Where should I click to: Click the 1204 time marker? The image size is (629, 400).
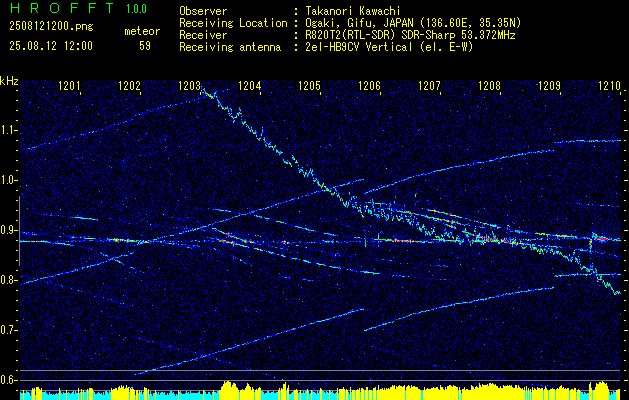(x=250, y=85)
